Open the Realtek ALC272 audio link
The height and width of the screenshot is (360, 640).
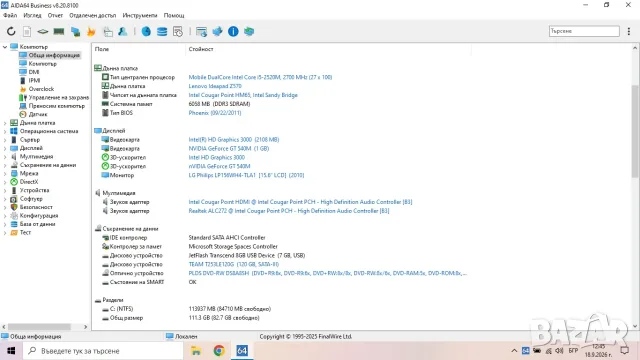[289, 211]
